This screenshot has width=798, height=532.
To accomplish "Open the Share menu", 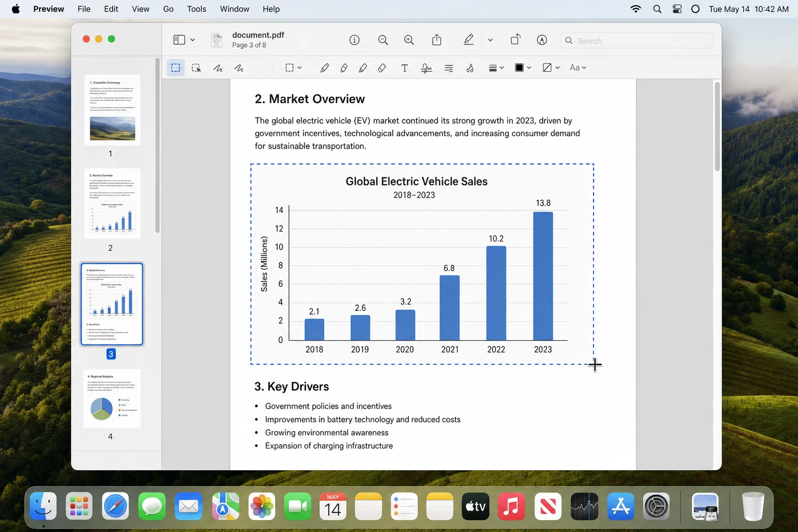I will point(437,40).
